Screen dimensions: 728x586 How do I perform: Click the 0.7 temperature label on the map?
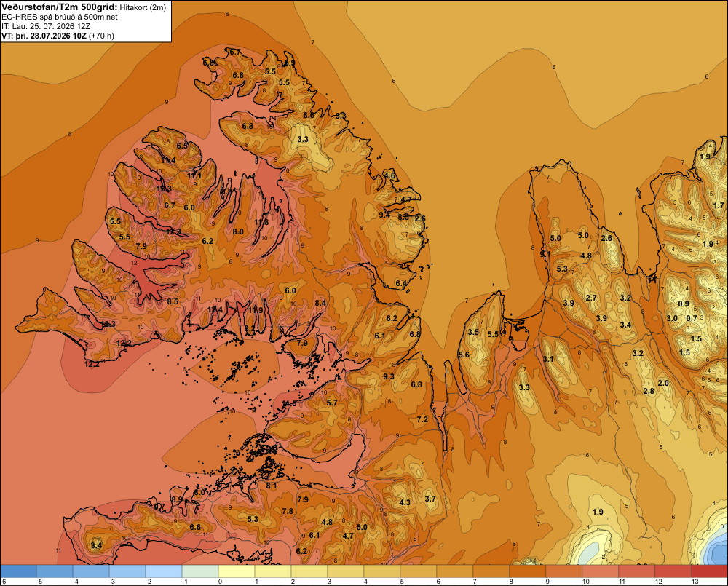pyautogui.click(x=692, y=318)
